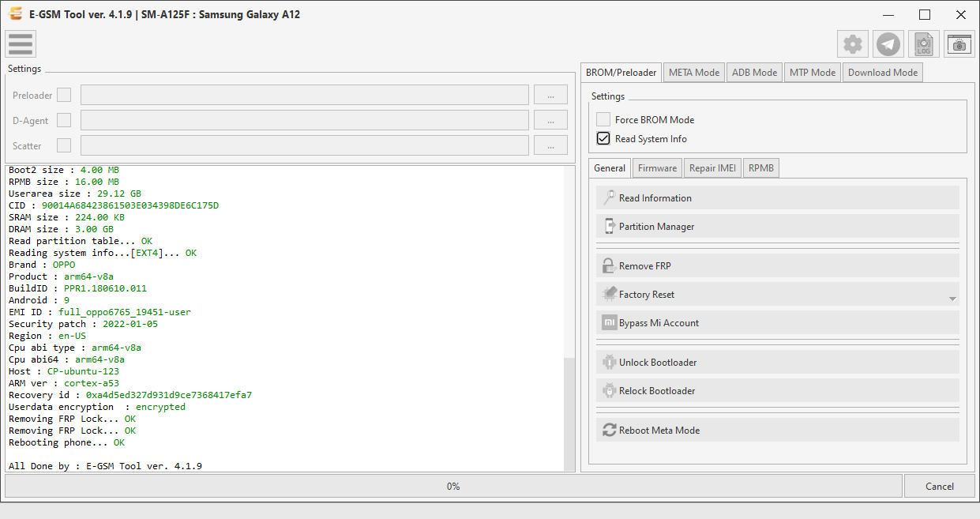980x519 pixels.
Task: Click the Read Information button
Action: 778,197
